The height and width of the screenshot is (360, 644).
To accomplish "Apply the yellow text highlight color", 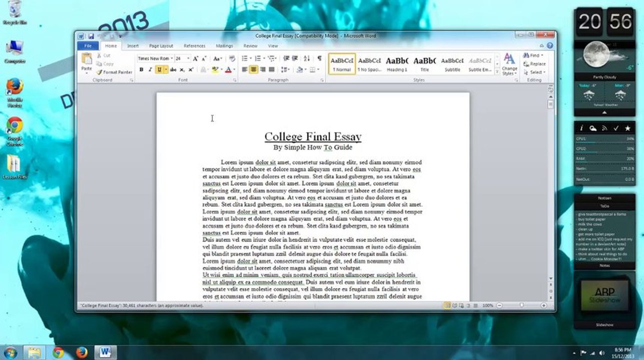I will coord(215,70).
